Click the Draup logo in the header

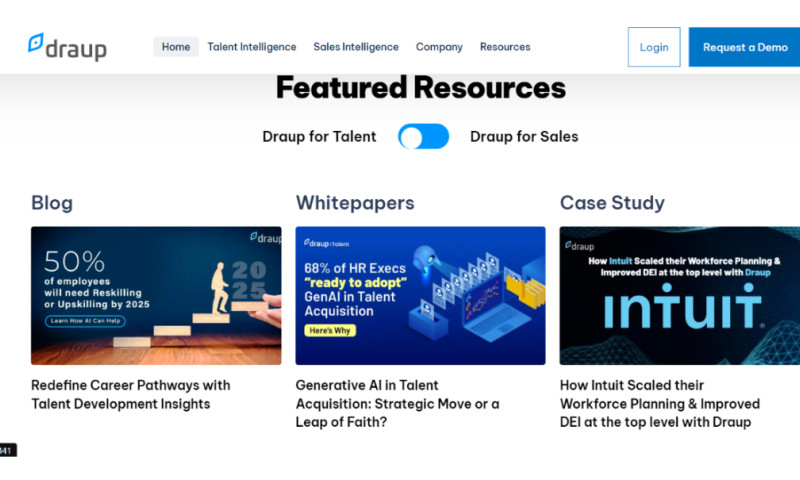point(67,47)
